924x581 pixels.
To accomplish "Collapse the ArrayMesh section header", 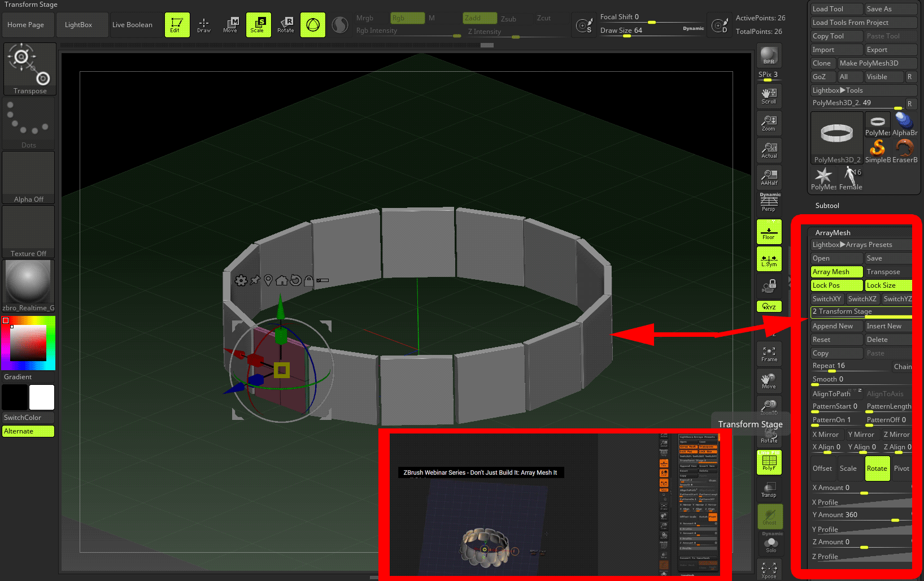I will (833, 233).
